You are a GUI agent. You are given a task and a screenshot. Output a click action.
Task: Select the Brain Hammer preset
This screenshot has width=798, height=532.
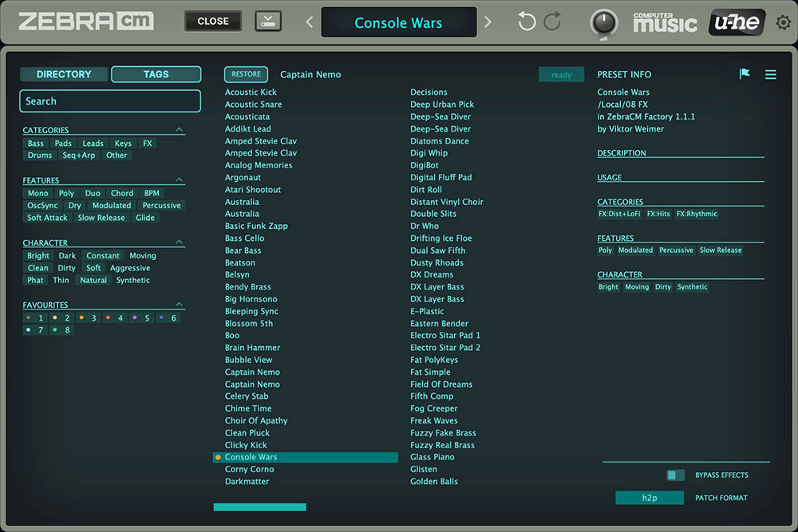click(x=252, y=348)
